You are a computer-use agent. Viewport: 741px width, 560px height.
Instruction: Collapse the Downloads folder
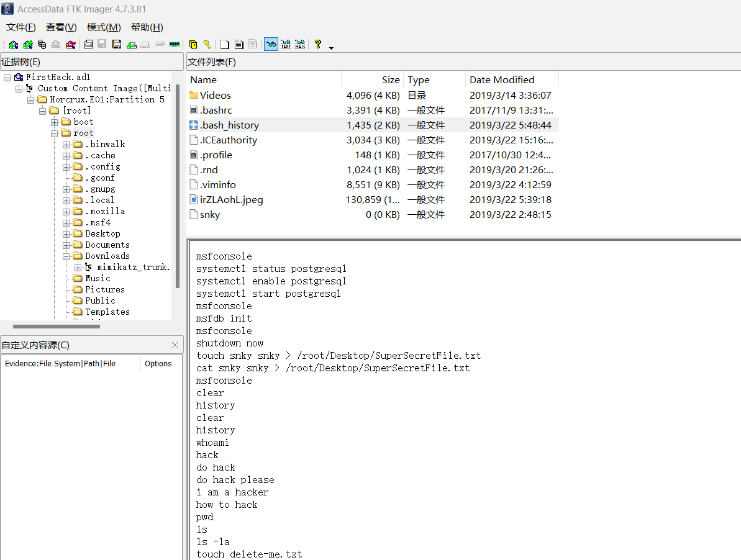pyautogui.click(x=66, y=256)
